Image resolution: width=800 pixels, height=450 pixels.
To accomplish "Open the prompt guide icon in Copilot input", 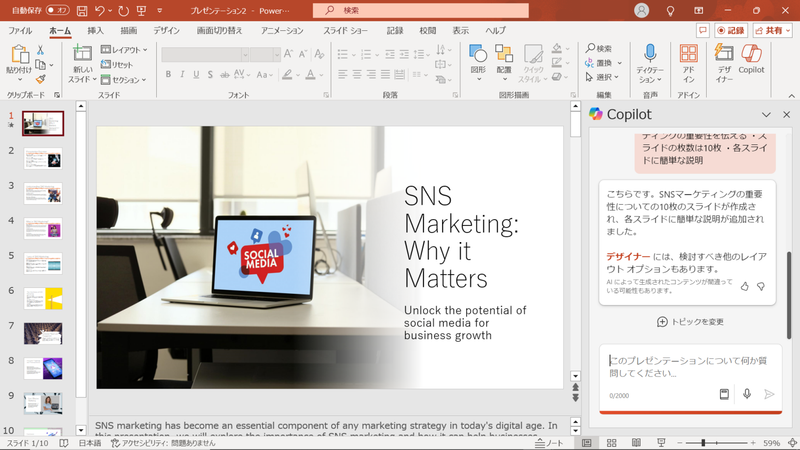I will tap(725, 394).
